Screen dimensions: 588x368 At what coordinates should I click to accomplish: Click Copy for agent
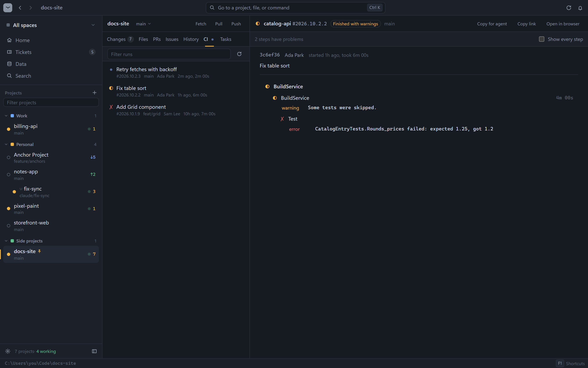pos(492,24)
